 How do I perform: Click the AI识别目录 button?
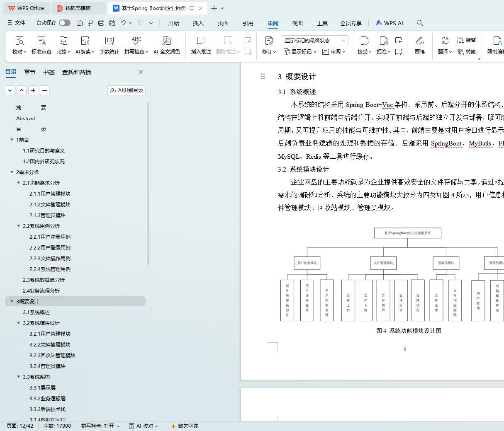pyautogui.click(x=127, y=90)
